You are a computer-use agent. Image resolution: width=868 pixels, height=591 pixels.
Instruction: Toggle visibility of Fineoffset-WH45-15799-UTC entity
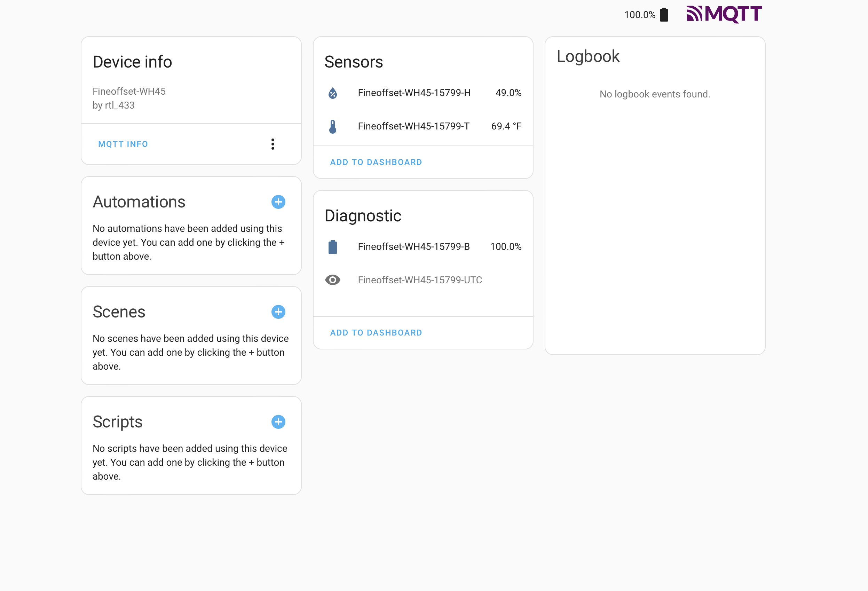(333, 279)
